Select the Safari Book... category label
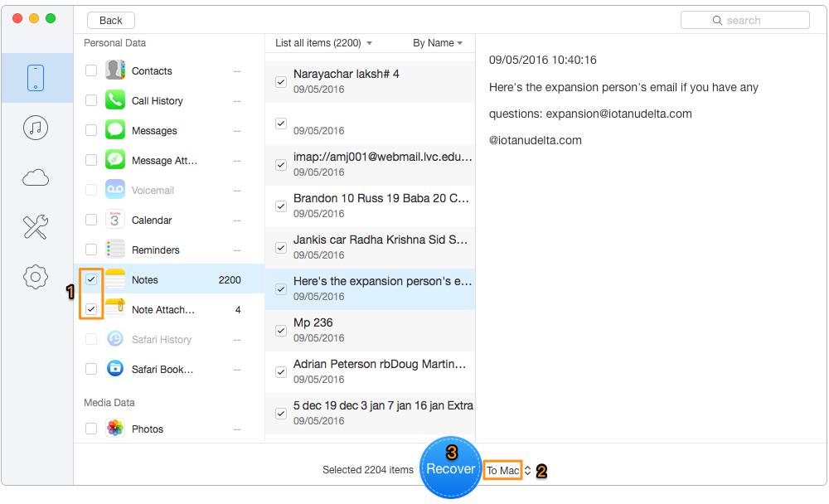 [162, 369]
